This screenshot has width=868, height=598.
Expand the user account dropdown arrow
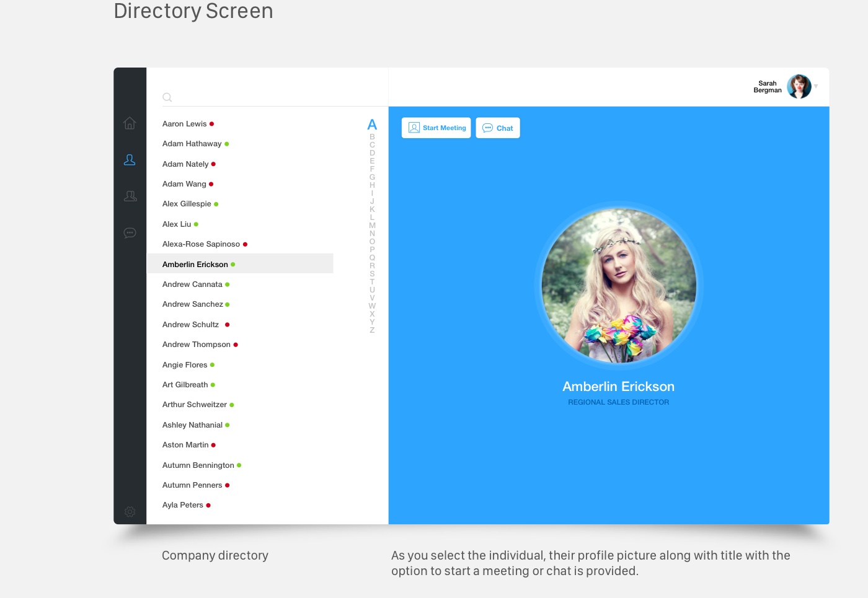pyautogui.click(x=816, y=87)
